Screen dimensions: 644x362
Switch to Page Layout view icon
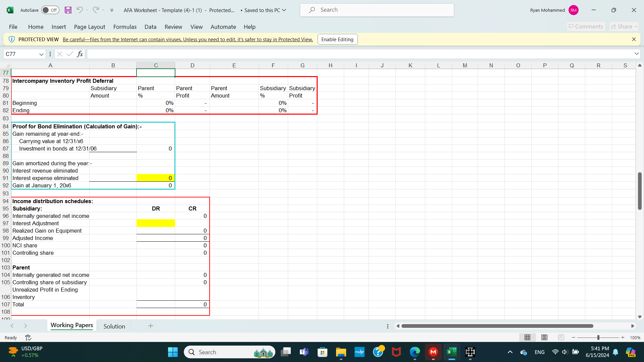tap(544, 338)
